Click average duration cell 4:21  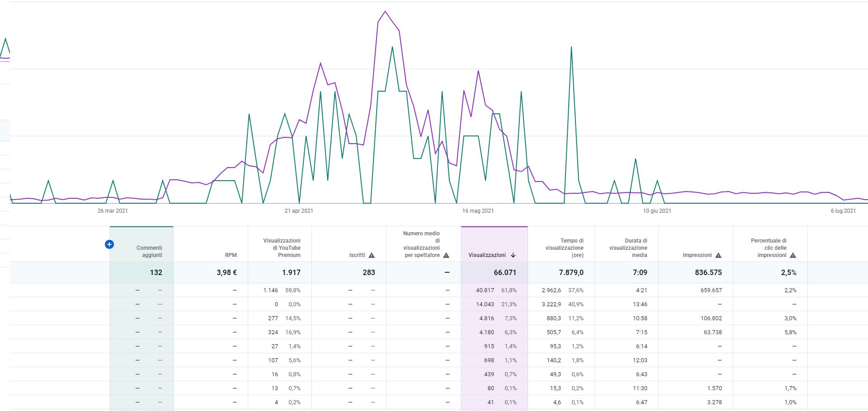pyautogui.click(x=642, y=290)
